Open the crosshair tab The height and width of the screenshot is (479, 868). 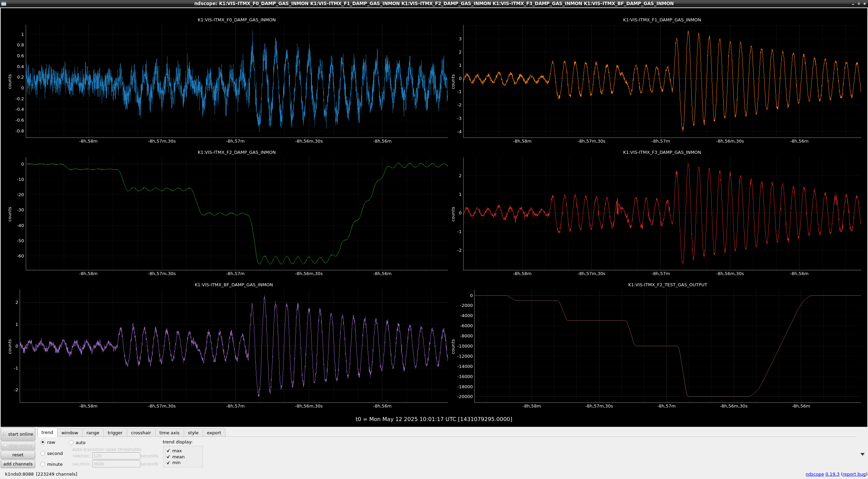(141, 433)
